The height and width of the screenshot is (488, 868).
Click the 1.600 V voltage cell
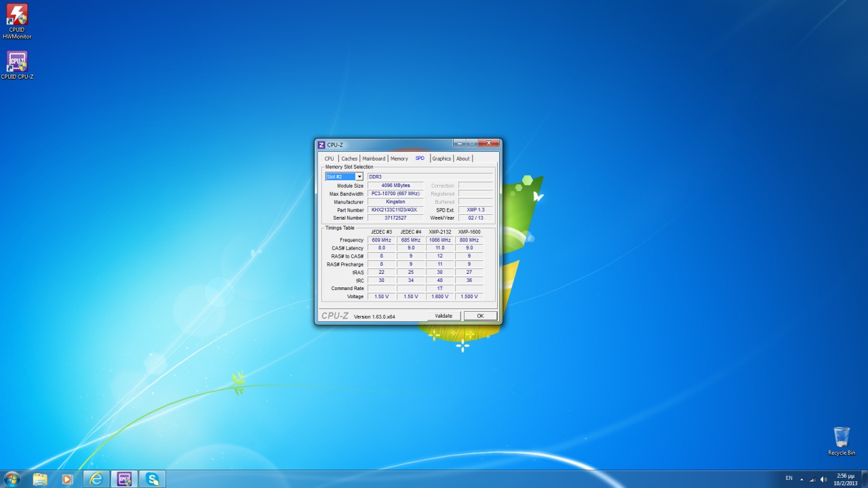click(x=440, y=297)
